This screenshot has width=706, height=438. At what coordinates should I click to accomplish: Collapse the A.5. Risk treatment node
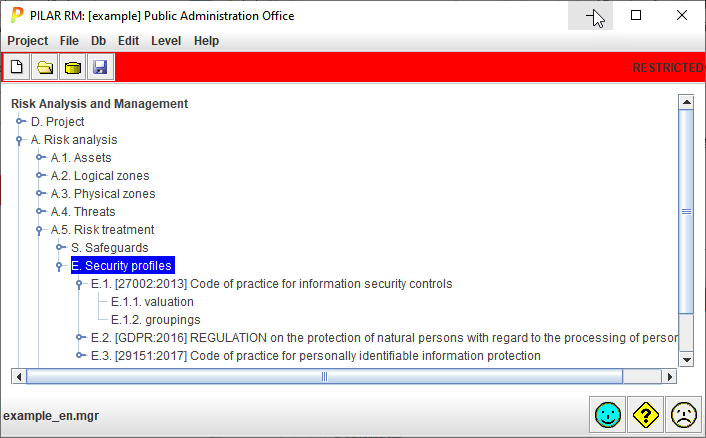click(40, 230)
